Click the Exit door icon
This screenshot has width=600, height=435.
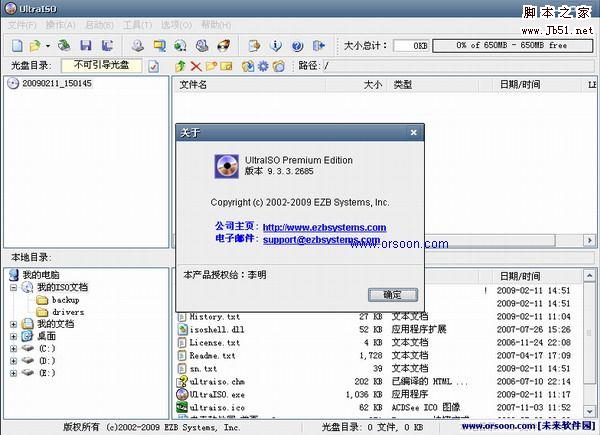(x=318, y=46)
